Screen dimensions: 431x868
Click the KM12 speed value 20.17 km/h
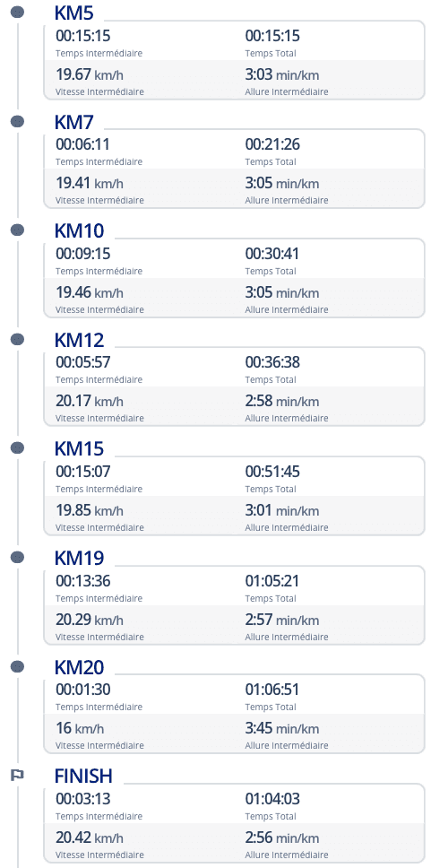pyautogui.click(x=90, y=400)
